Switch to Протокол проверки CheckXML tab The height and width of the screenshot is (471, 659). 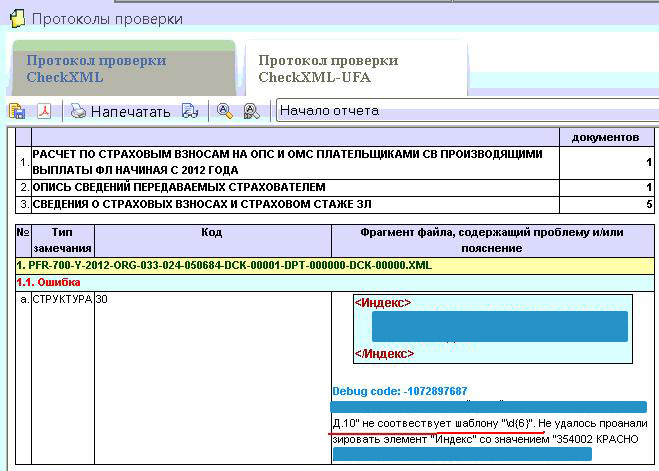(124, 68)
